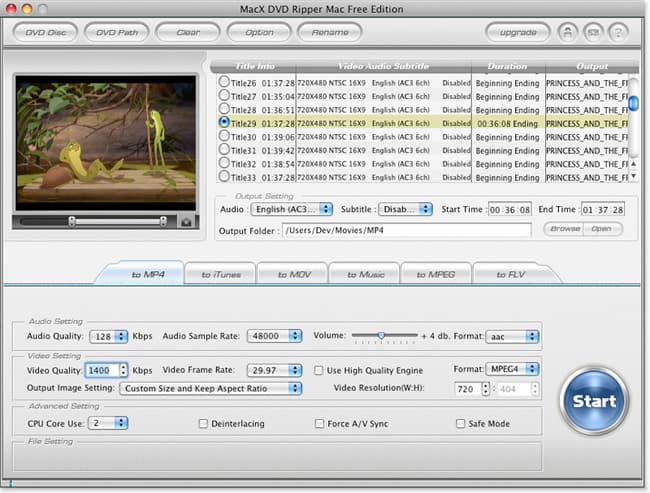Select the Title30 radio button

224,136
